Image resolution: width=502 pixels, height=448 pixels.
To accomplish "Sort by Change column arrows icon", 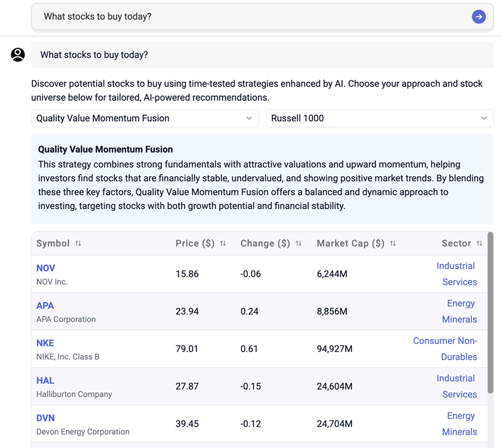I will click(299, 243).
